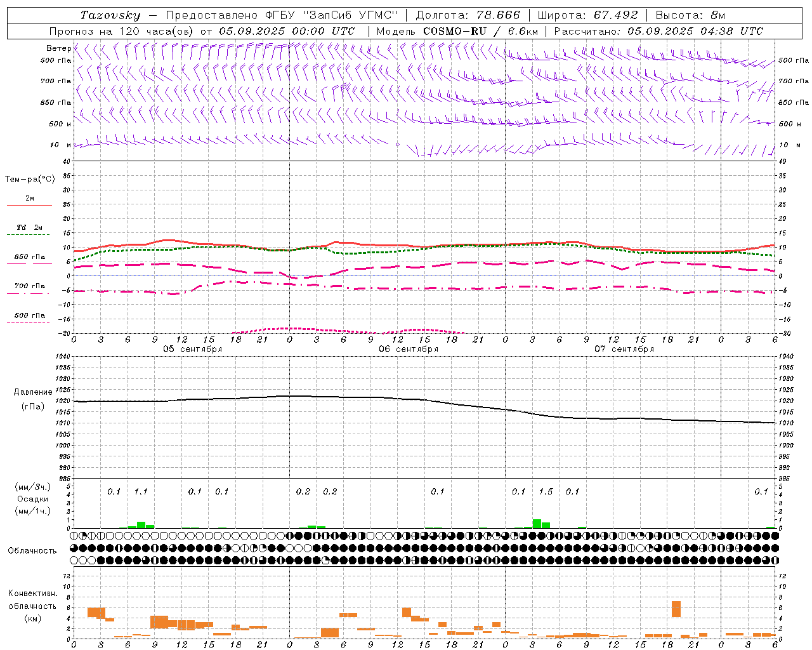Click the '10 м' wind level label on left
The height and width of the screenshot is (650, 812).
coord(60,145)
